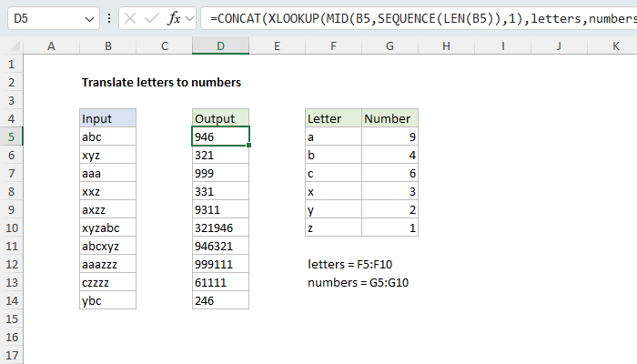Select column H header
This screenshot has width=637, height=364.
447,45
